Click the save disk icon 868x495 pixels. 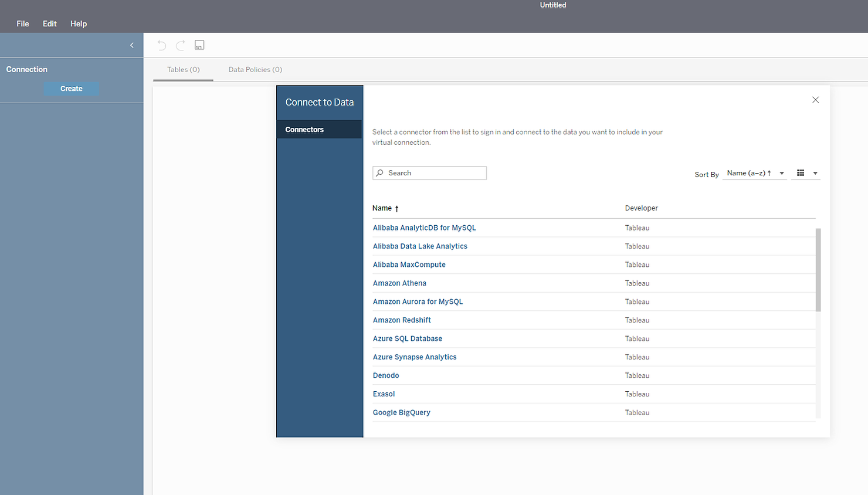point(199,45)
